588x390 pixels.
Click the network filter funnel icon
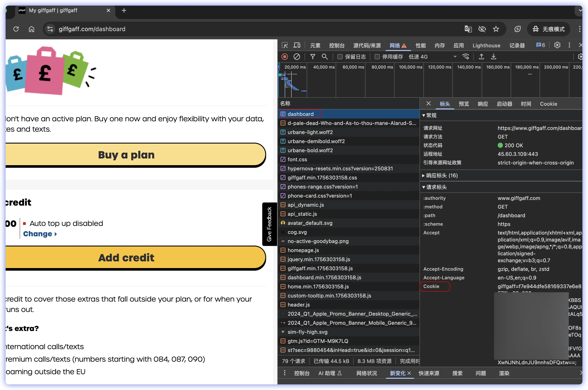click(313, 57)
